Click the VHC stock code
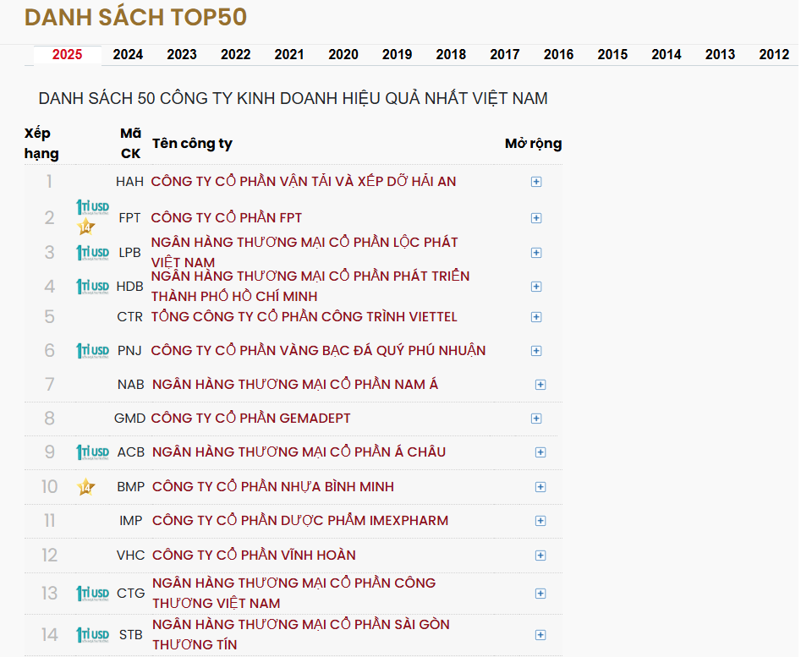 pyautogui.click(x=130, y=556)
